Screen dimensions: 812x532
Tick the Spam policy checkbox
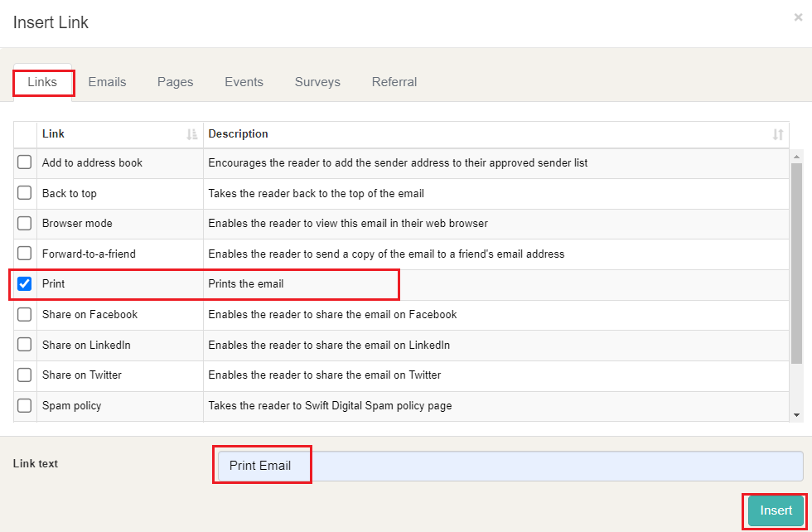point(24,405)
